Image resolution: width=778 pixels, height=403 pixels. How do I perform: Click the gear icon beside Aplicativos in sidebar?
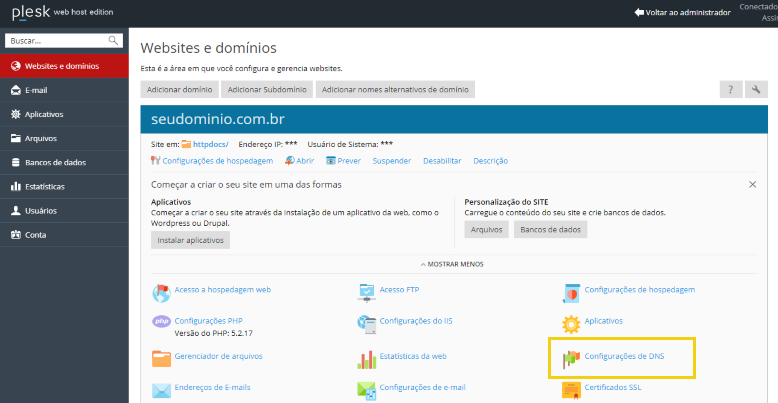15,114
